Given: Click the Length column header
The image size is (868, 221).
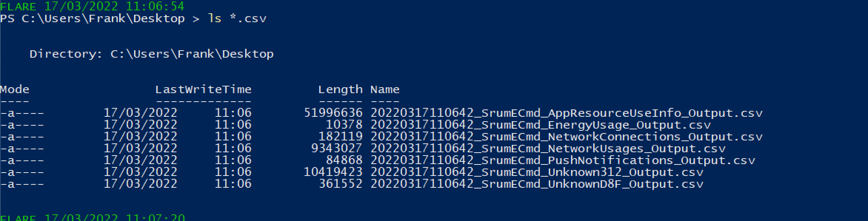Looking at the screenshot, I should click(340, 89).
